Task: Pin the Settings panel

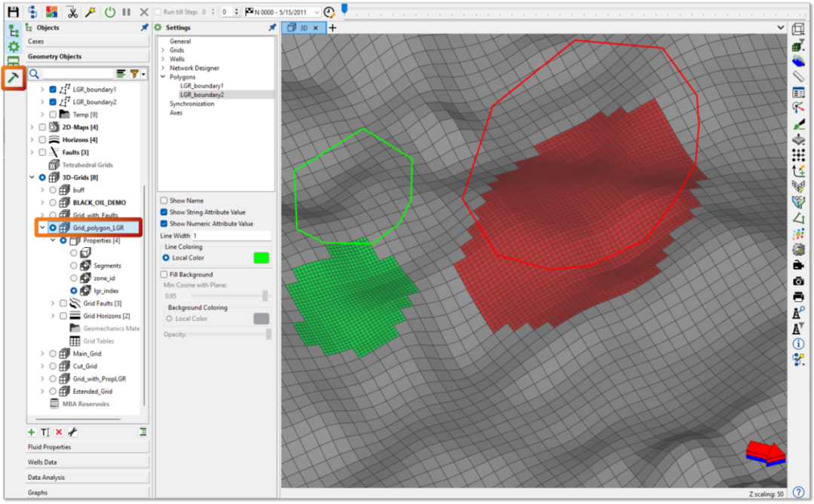Action: pyautogui.click(x=272, y=28)
